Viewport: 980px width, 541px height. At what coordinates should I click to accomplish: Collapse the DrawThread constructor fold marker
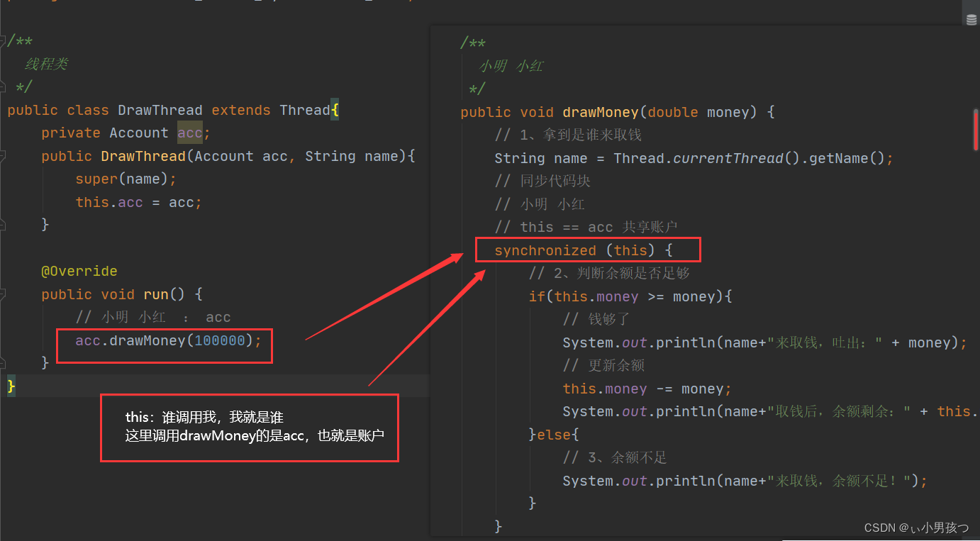pos(3,156)
